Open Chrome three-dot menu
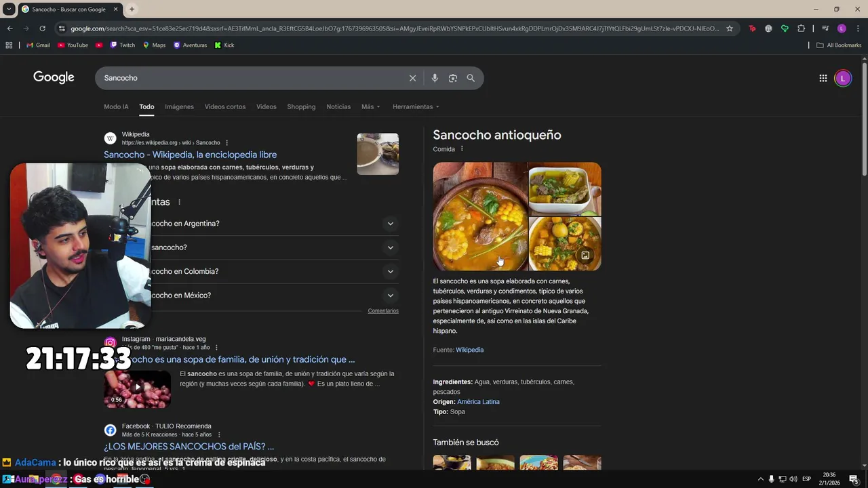The width and height of the screenshot is (868, 488). tap(858, 28)
